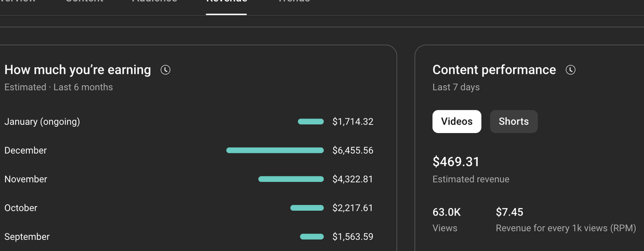Click the $6,455.56 December amount

[x=353, y=151]
